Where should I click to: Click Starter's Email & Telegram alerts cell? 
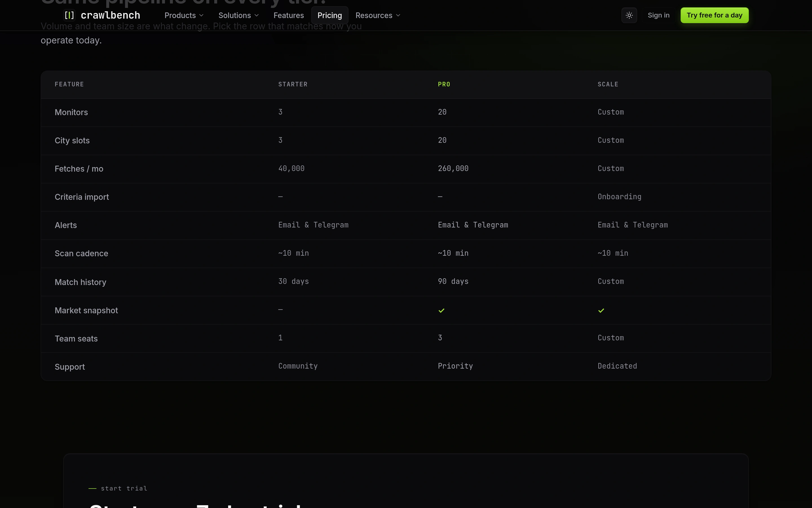pos(314,225)
